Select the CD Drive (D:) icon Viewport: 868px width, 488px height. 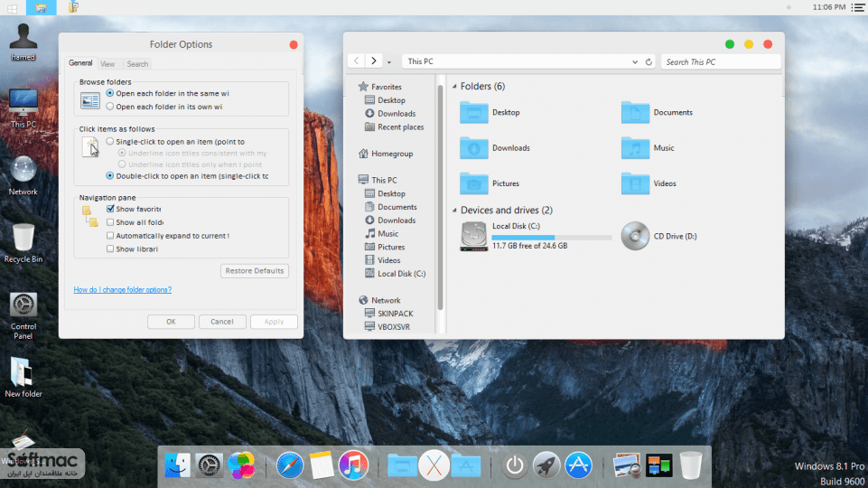coord(658,236)
